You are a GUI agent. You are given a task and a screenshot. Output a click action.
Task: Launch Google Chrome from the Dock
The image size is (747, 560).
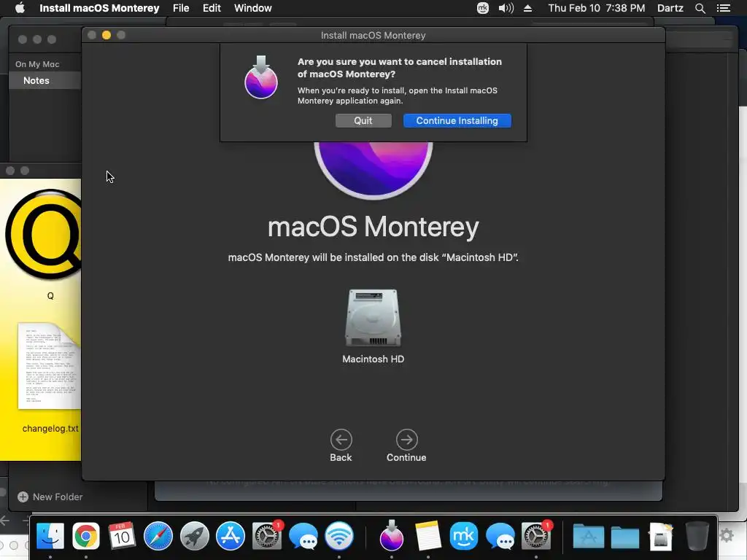pos(86,536)
